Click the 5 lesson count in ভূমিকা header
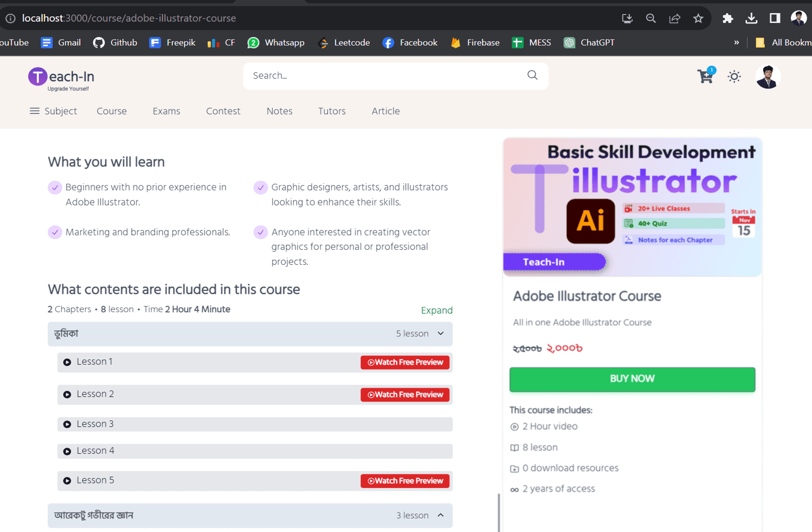 pyautogui.click(x=412, y=334)
